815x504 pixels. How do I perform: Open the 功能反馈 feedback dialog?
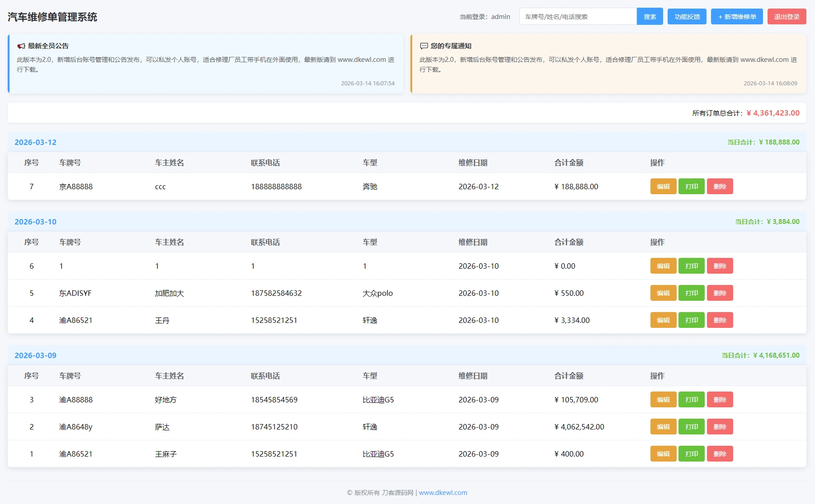click(x=687, y=16)
